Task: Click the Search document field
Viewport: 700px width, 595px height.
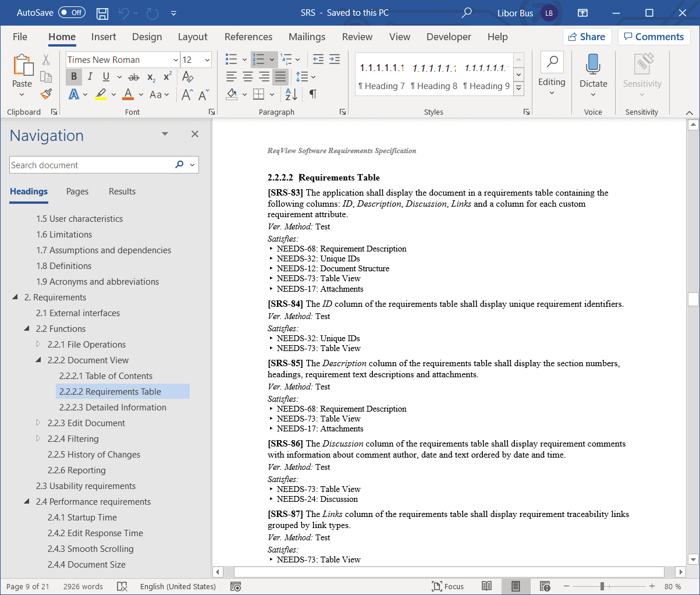Action: click(x=92, y=165)
